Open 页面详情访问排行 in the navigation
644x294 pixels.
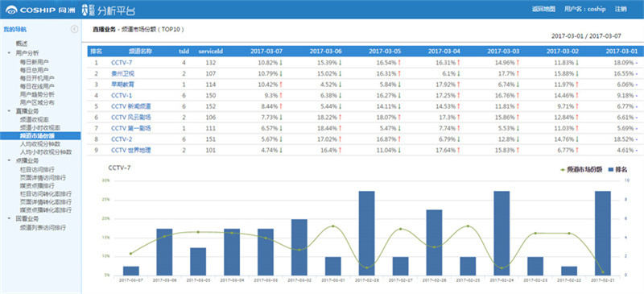[x=43, y=178]
